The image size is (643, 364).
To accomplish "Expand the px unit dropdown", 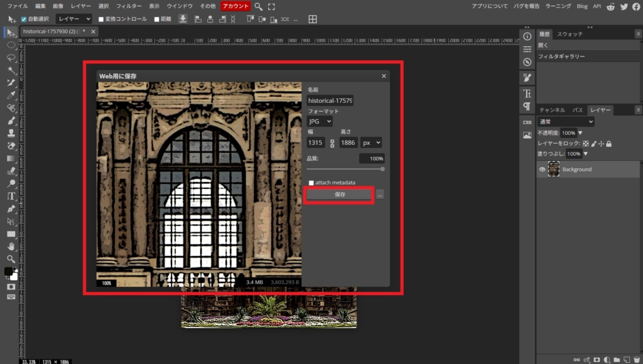I will (x=370, y=142).
